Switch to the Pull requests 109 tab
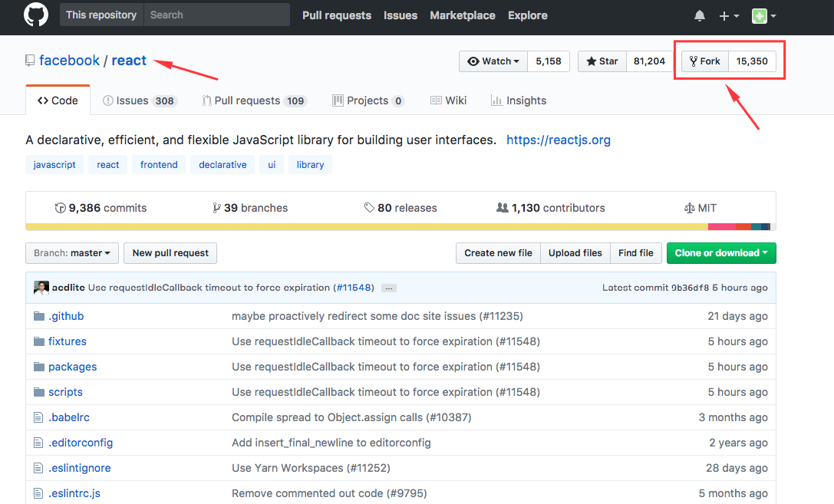The image size is (834, 504). 255,100
